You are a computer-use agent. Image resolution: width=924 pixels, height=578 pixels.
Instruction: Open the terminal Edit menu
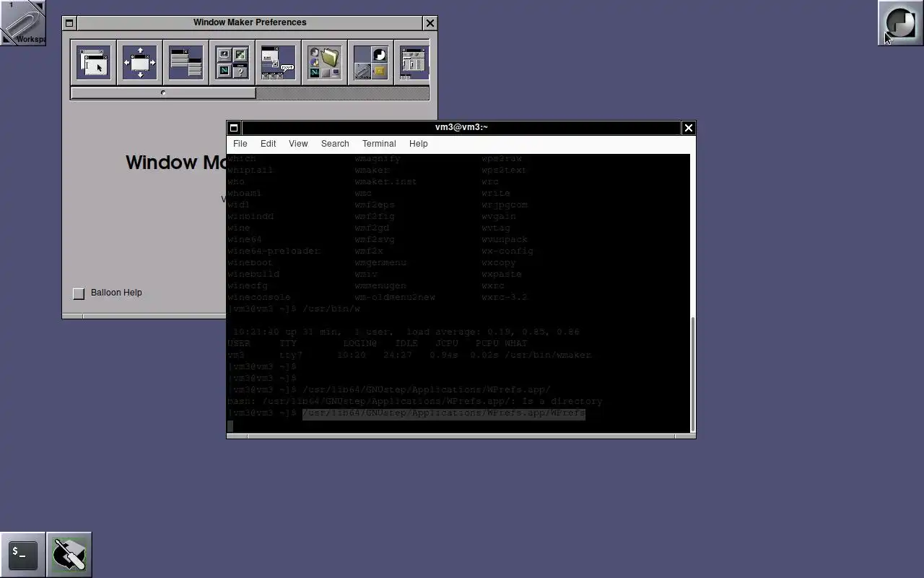[269, 144]
